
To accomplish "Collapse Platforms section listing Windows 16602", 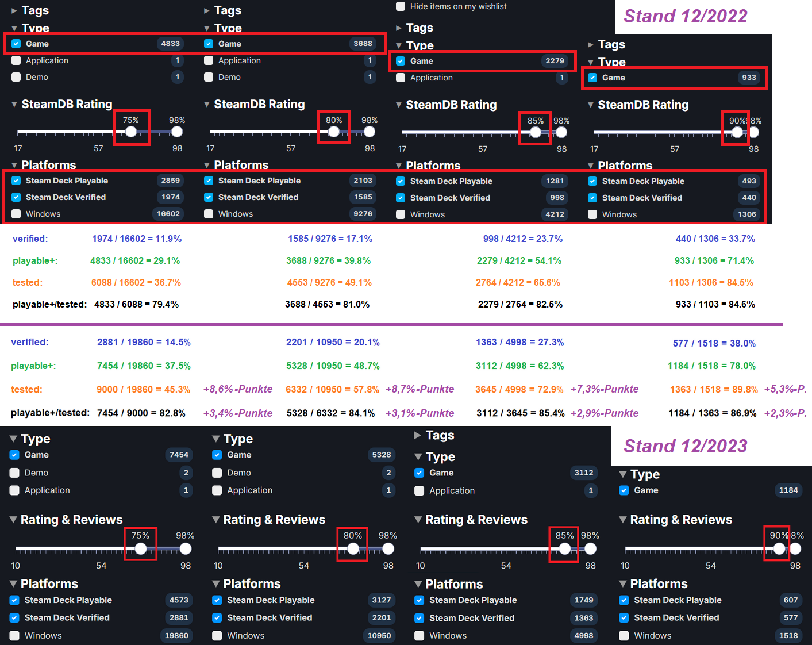I will click(x=43, y=165).
